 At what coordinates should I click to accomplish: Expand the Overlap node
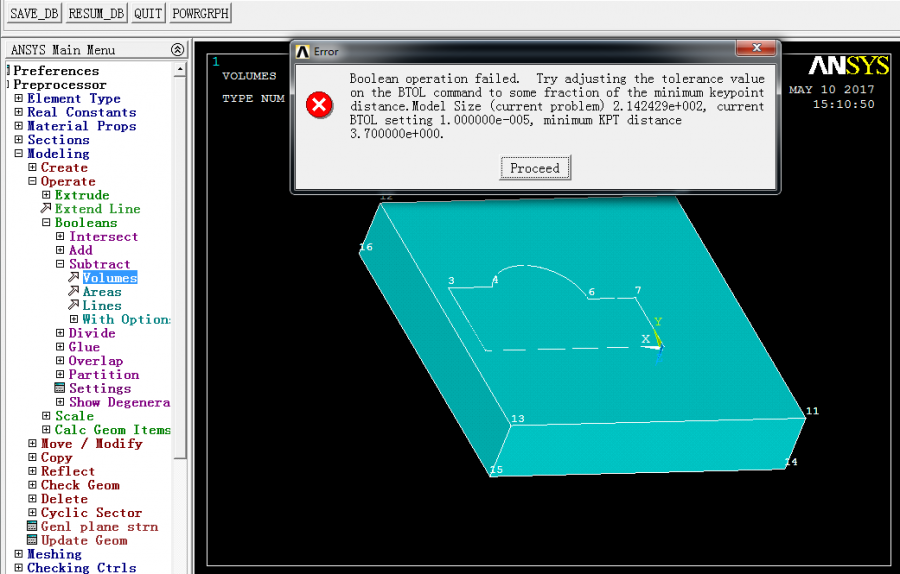[60, 360]
